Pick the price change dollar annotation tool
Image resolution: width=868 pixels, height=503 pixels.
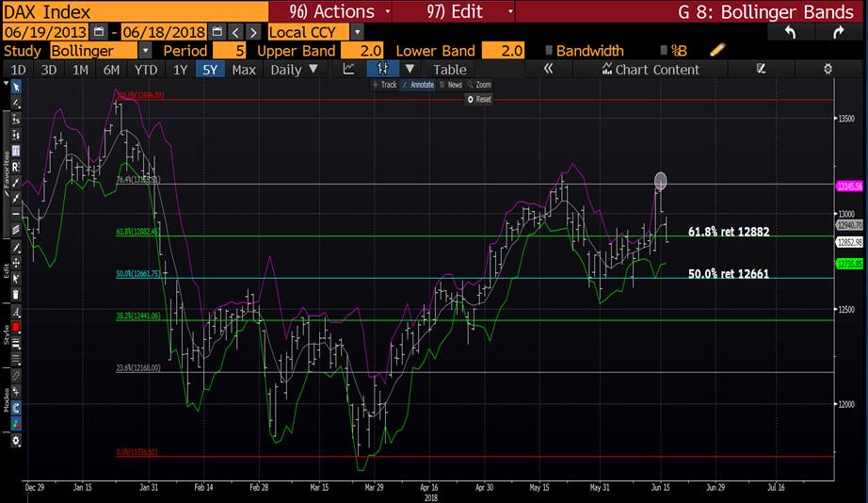pos(16,135)
